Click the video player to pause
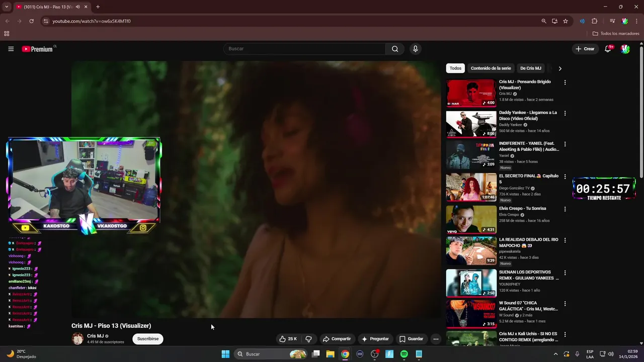644x362 pixels. [257, 189]
